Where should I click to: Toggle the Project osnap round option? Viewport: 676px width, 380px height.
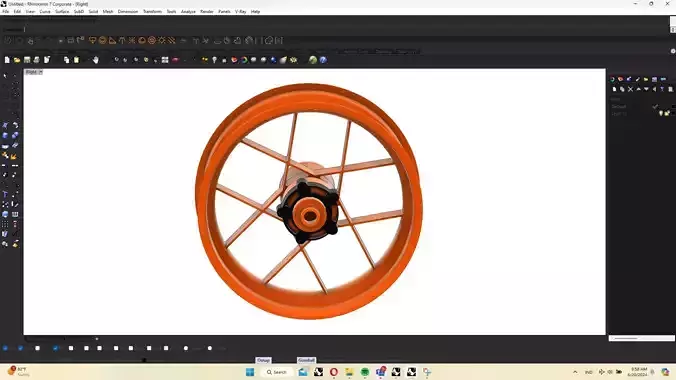pyautogui.click(x=186, y=348)
